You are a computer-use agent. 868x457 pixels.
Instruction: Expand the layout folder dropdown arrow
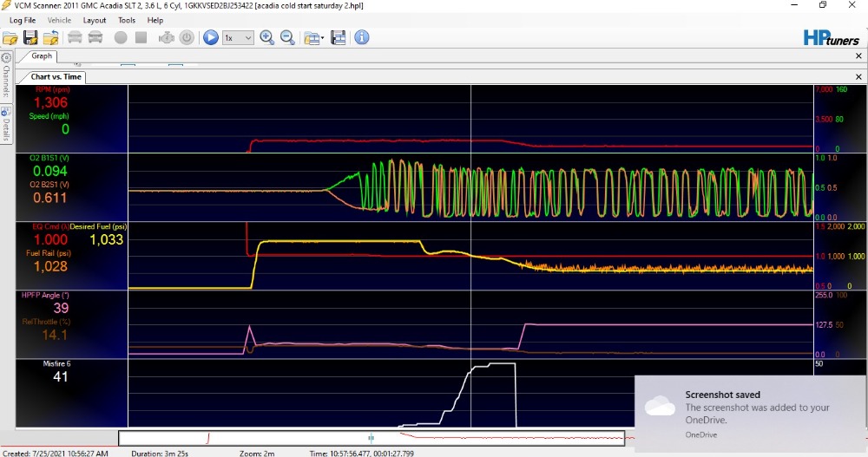tap(323, 38)
